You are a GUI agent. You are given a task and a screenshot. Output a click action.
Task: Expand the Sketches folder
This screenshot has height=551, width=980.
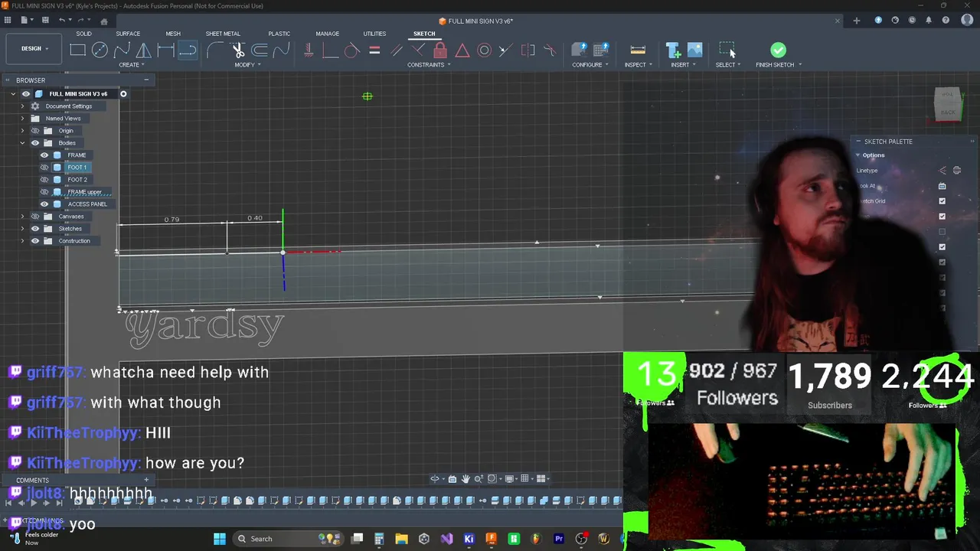(22, 229)
